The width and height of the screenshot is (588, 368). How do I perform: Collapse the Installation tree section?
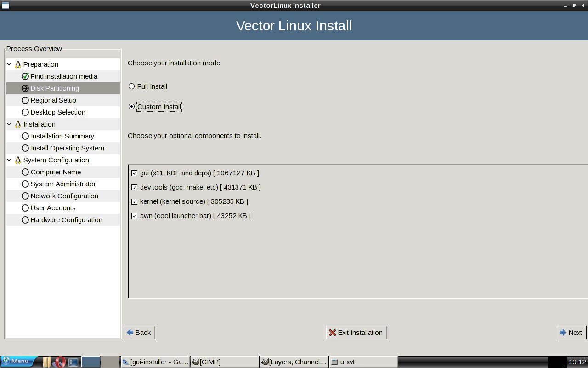click(9, 124)
